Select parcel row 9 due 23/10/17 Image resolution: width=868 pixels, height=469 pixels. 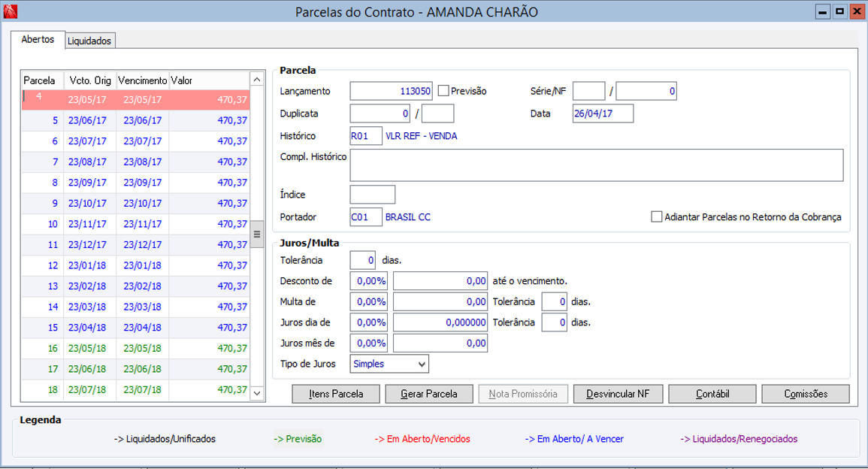click(x=135, y=203)
